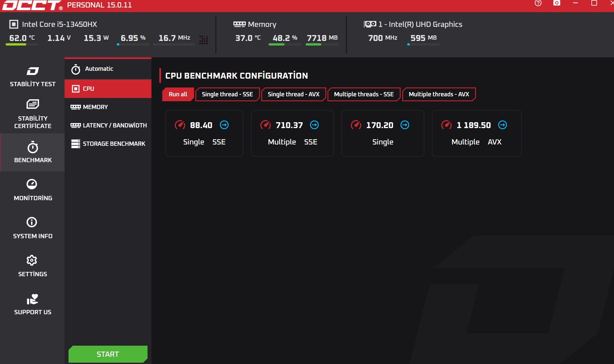This screenshot has width=614, height=364.
Task: Go to Monitoring gauge icon
Action: [x=32, y=184]
